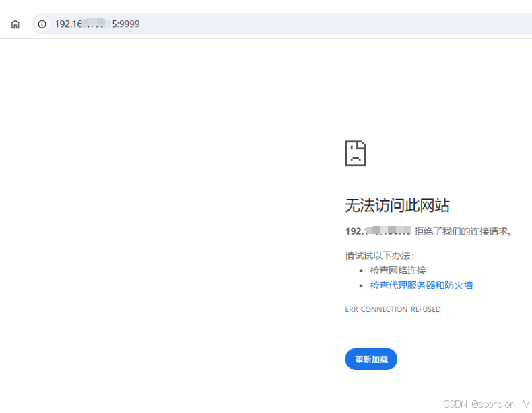Click the 拒绝了我们的连接请求 message
The height and width of the screenshot is (413, 532).
pyautogui.click(x=463, y=231)
